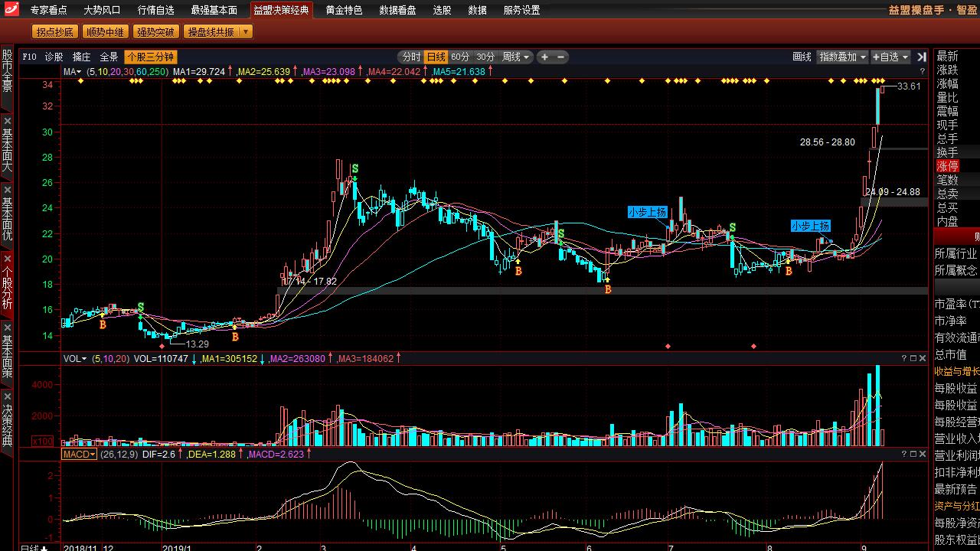Maximize the VOL indicator panel

click(x=913, y=358)
